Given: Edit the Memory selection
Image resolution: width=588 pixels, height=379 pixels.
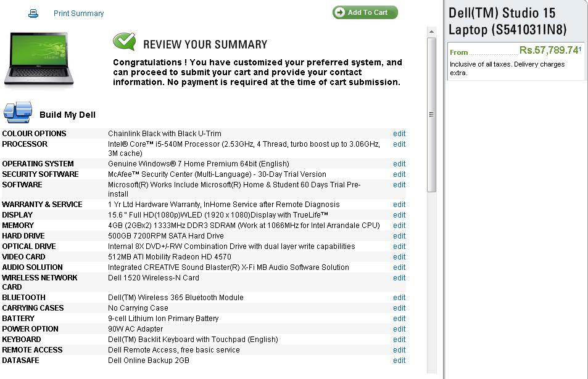Looking at the screenshot, I should pos(399,226).
